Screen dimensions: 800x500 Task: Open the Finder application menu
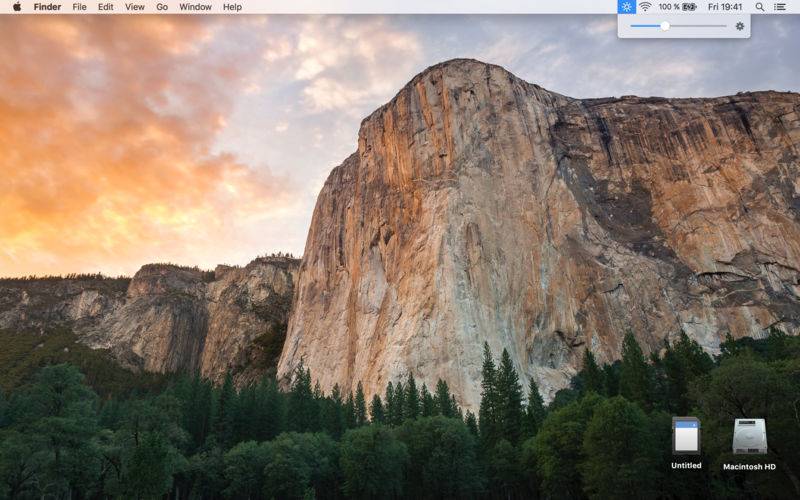coord(47,7)
